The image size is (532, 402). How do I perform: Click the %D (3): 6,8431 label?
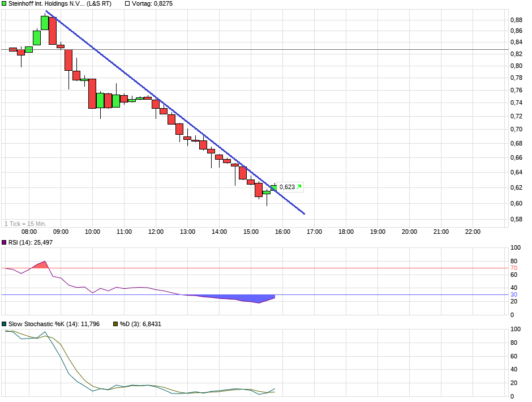[140, 324]
